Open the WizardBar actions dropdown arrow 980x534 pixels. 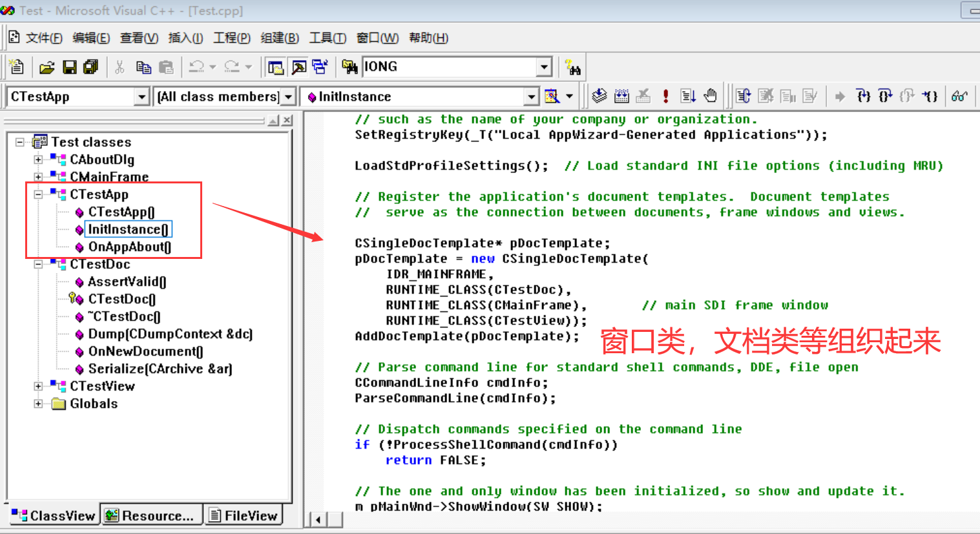pyautogui.click(x=569, y=97)
